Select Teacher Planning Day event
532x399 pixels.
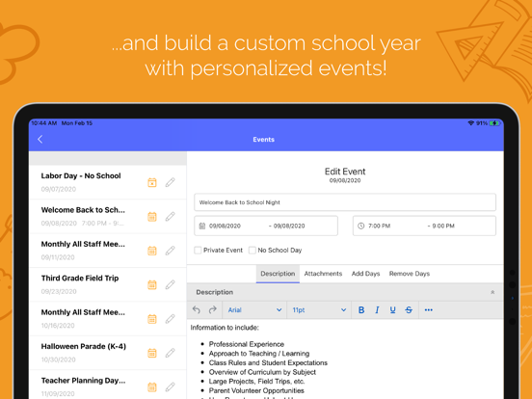[x=108, y=385]
